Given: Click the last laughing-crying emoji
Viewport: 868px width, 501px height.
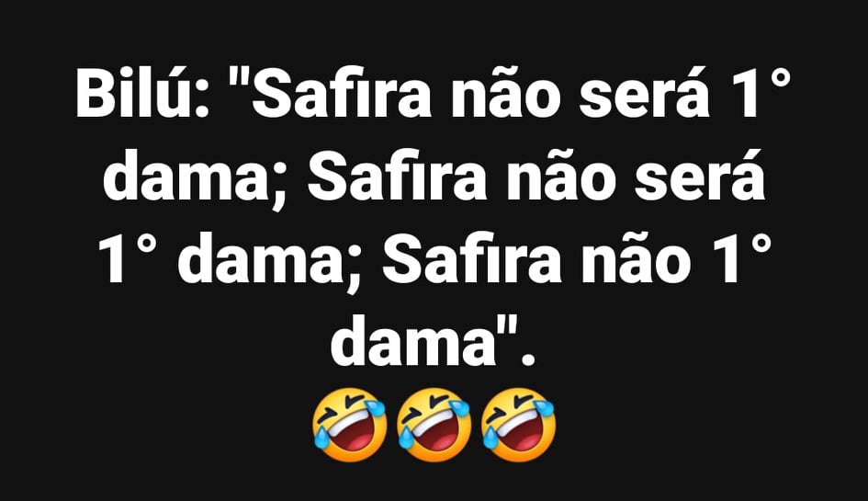Looking at the screenshot, I should tap(519, 425).
